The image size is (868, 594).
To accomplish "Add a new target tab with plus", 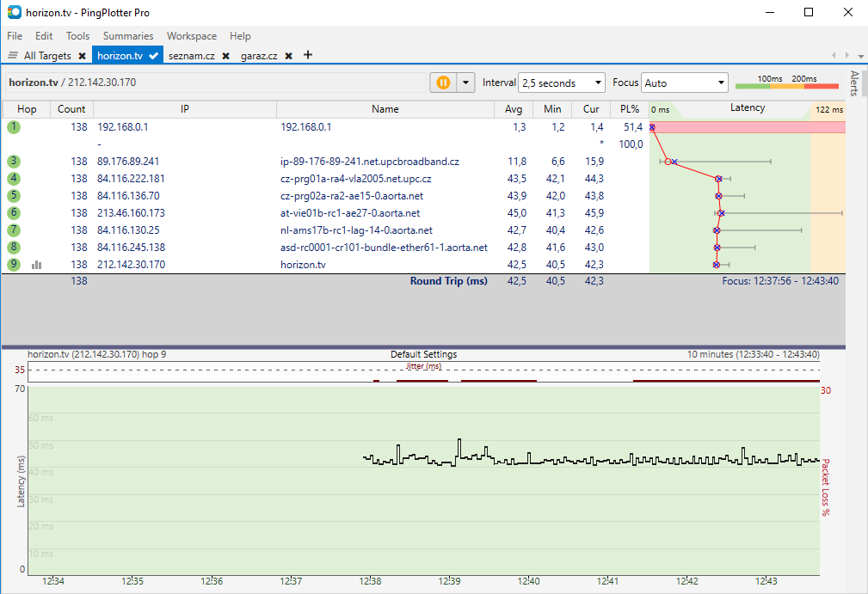I will (308, 55).
